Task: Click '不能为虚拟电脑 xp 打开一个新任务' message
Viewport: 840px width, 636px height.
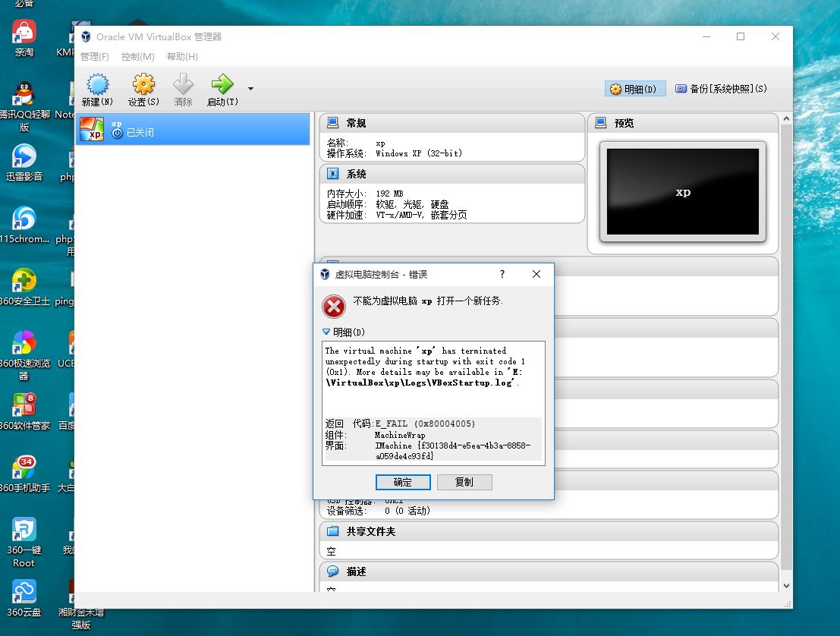Action: coord(427,301)
